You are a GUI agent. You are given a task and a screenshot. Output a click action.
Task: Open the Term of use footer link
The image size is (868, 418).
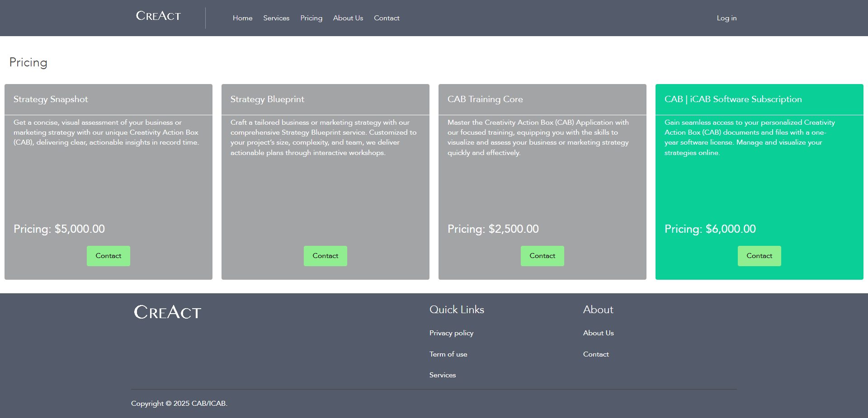448,354
